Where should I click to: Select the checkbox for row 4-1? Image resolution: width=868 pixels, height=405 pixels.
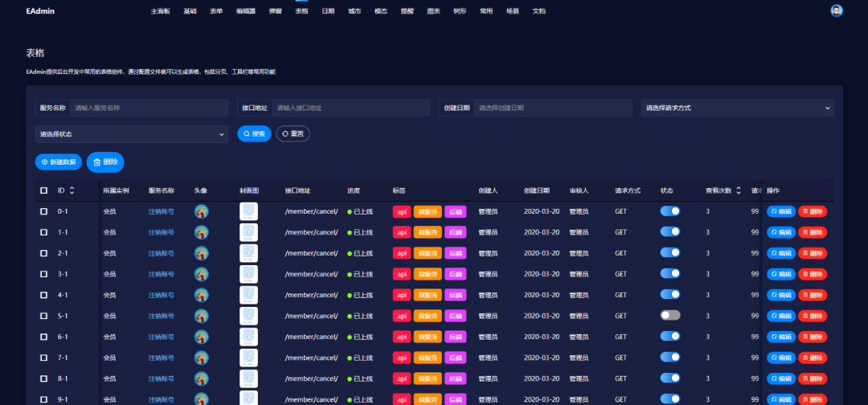(43, 295)
